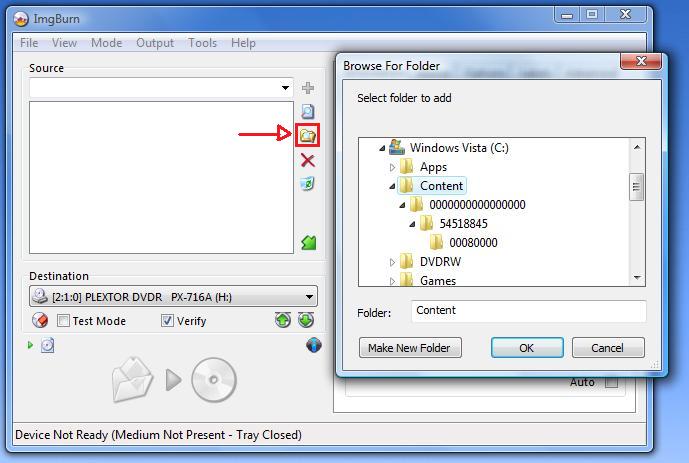Screen dimensions: 689x463
Task: Click OK in Browse For Folder
Action: [x=527, y=347]
